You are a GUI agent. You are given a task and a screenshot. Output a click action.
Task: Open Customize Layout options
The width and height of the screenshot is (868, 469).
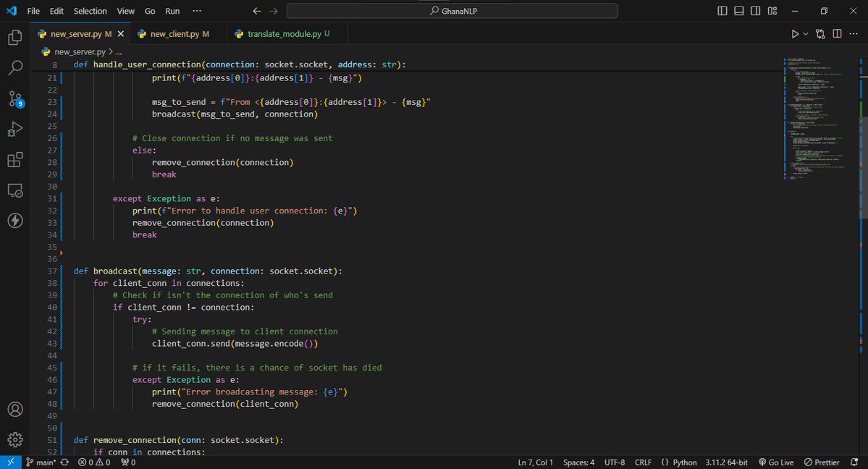[772, 11]
